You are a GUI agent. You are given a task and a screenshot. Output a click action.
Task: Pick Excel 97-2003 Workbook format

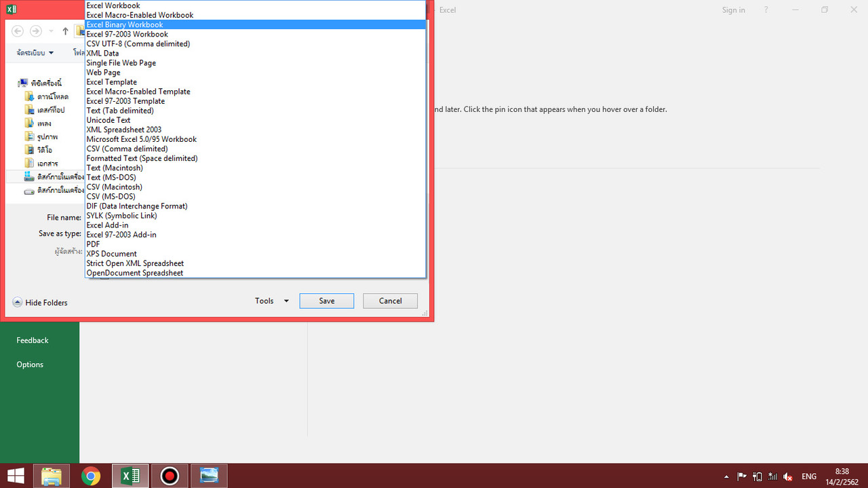point(256,34)
